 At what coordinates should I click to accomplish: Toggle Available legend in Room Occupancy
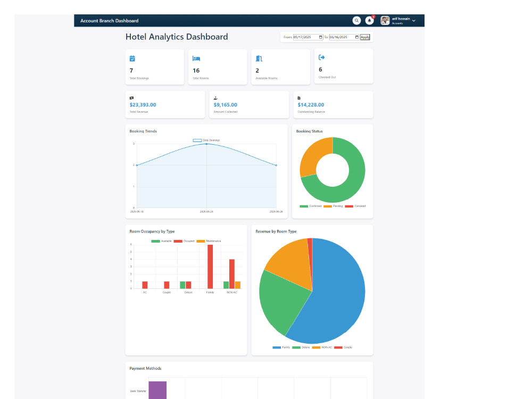coord(161,241)
